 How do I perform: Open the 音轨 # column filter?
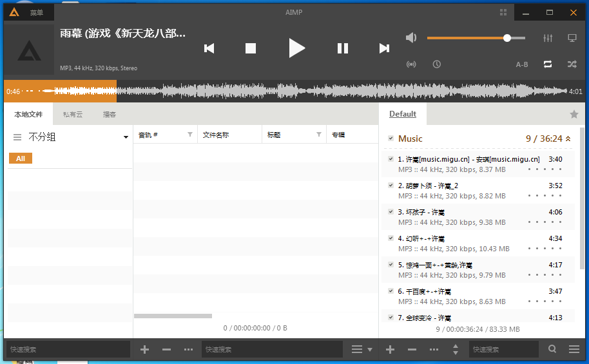[x=190, y=135]
